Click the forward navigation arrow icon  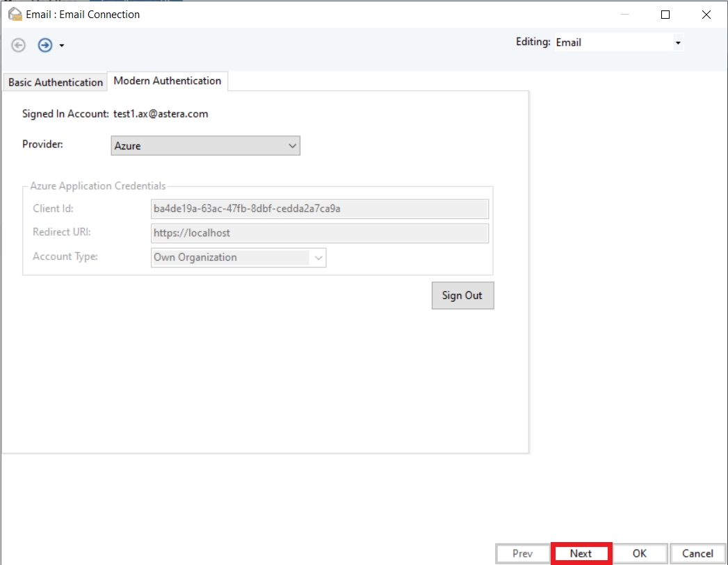[45, 45]
